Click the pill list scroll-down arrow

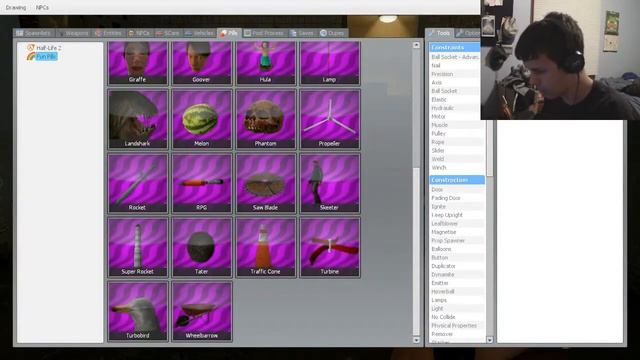[x=416, y=340]
